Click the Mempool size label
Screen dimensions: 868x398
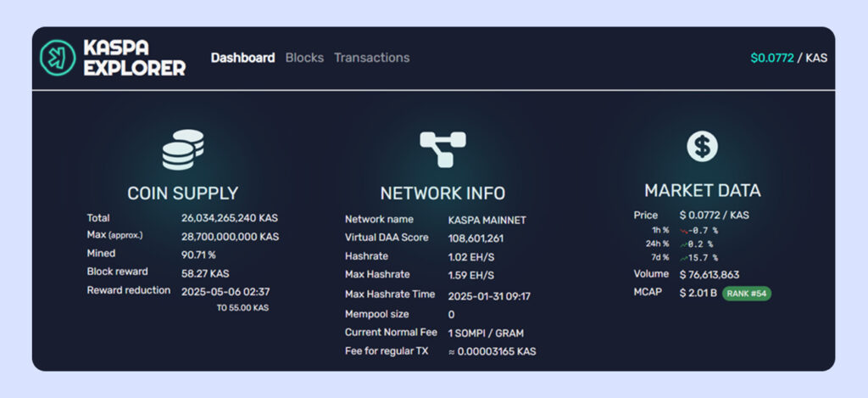pos(376,314)
